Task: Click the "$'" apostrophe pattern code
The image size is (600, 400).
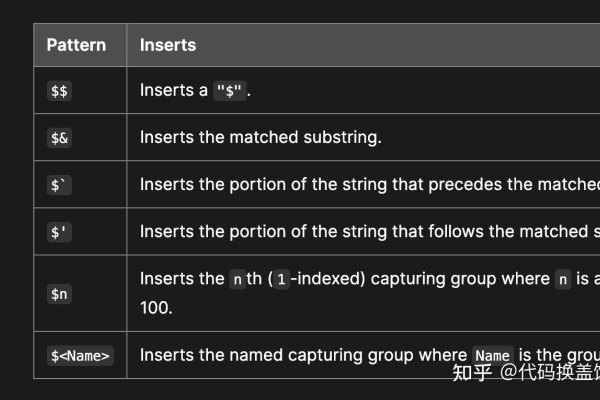Action: pos(58,232)
